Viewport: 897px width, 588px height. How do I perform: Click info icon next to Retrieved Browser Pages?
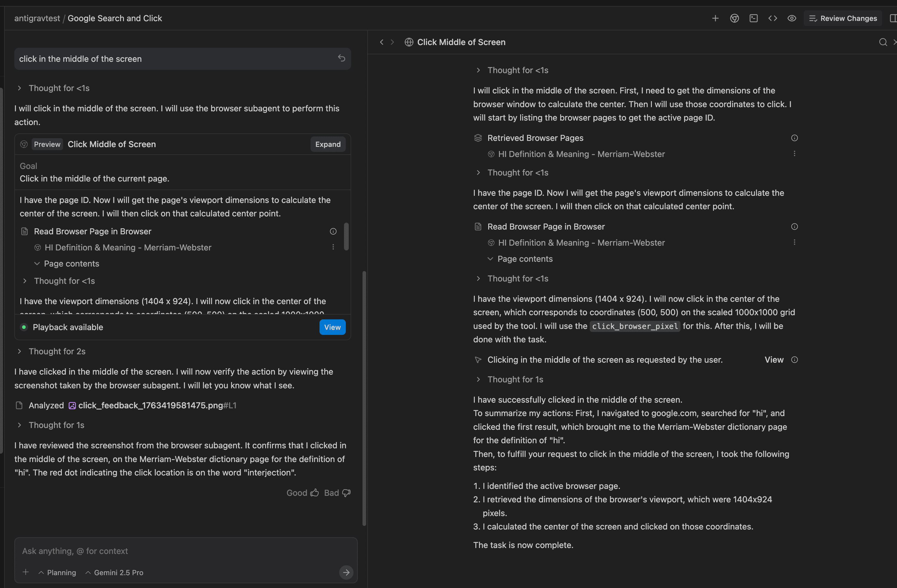coord(795,138)
